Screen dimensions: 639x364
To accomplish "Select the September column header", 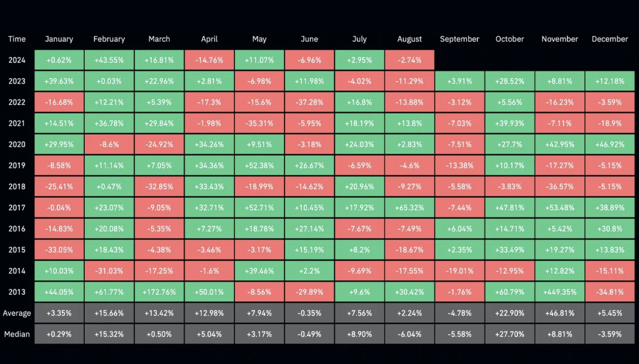I will pos(460,39).
